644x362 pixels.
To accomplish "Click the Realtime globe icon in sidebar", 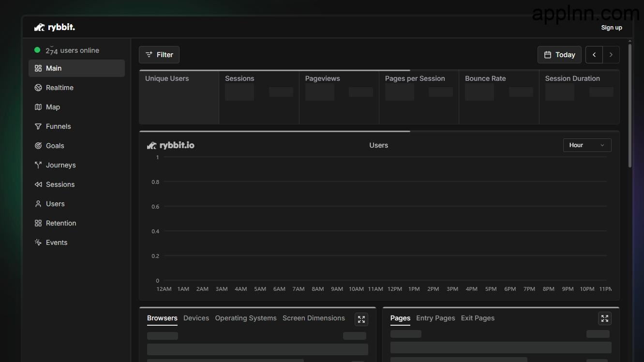I will [x=38, y=88].
